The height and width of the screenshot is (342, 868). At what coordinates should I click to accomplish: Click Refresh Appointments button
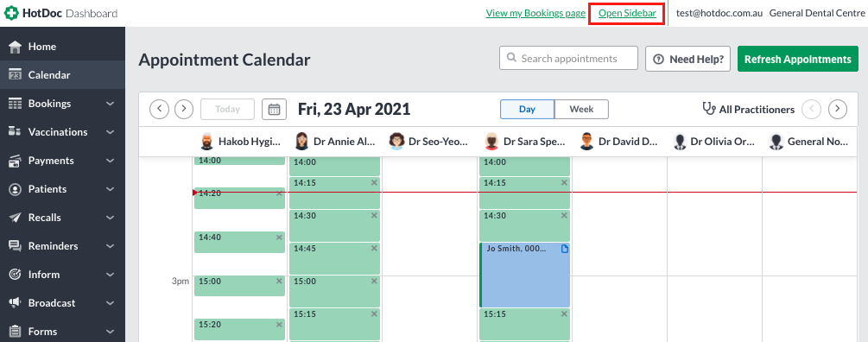click(798, 60)
